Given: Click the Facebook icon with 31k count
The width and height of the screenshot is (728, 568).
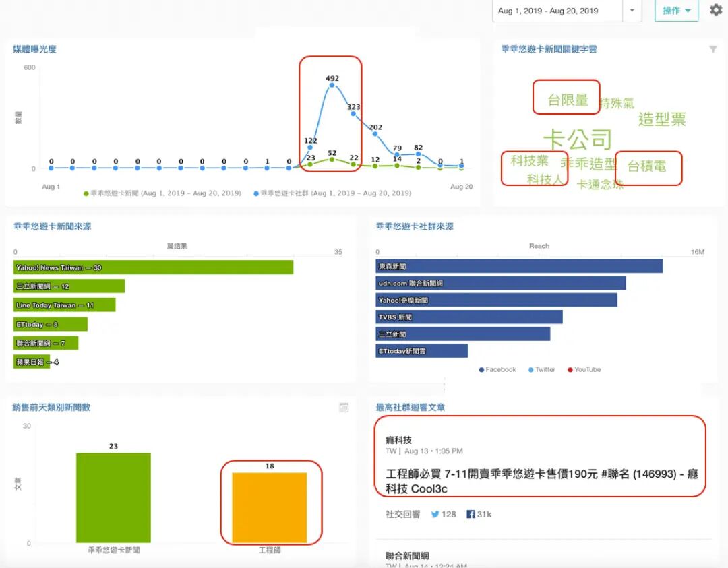Looking at the screenshot, I should pyautogui.click(x=471, y=514).
